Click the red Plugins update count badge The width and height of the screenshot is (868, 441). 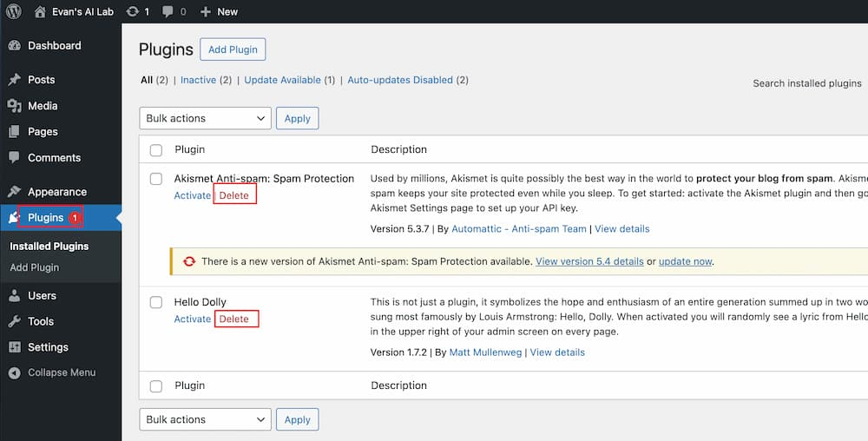tap(75, 218)
